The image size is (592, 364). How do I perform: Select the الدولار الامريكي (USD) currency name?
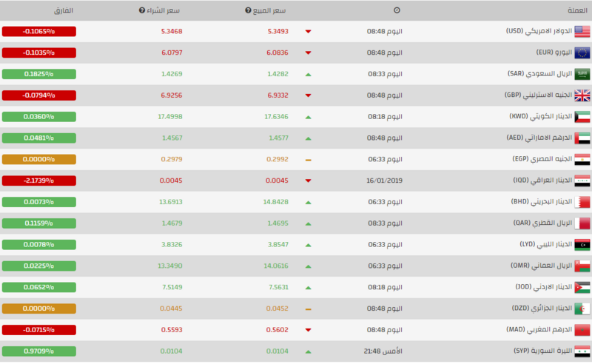coord(539,31)
